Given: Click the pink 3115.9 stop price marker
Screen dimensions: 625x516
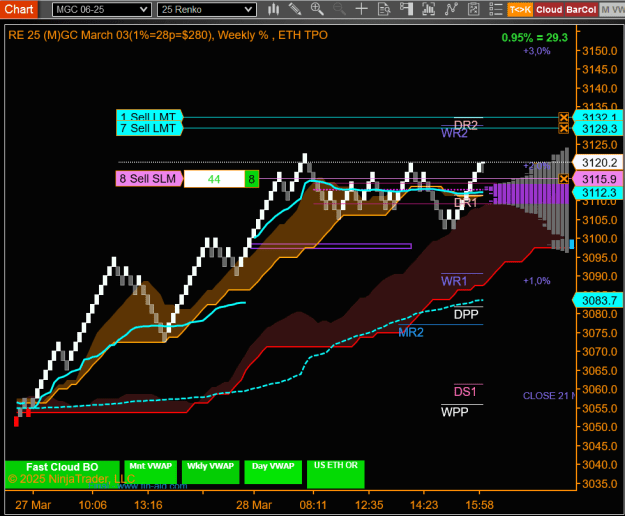Looking at the screenshot, I should [598, 179].
